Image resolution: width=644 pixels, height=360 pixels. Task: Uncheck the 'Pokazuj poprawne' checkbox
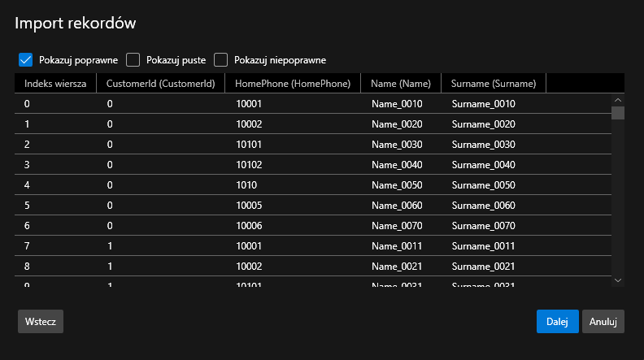(25, 60)
